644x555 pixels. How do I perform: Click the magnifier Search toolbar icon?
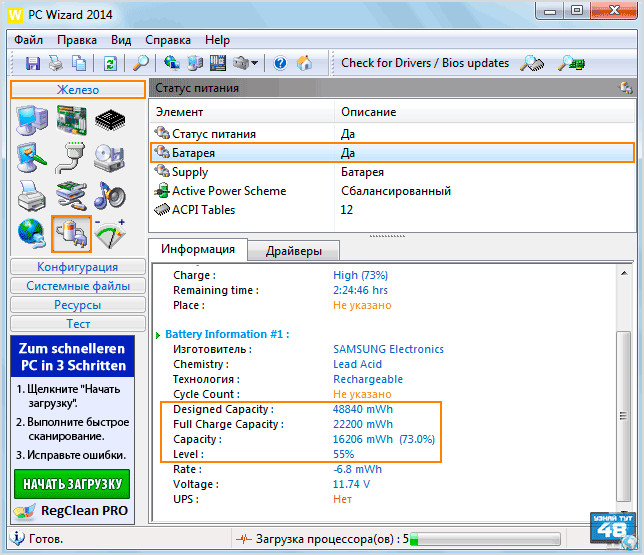point(140,63)
